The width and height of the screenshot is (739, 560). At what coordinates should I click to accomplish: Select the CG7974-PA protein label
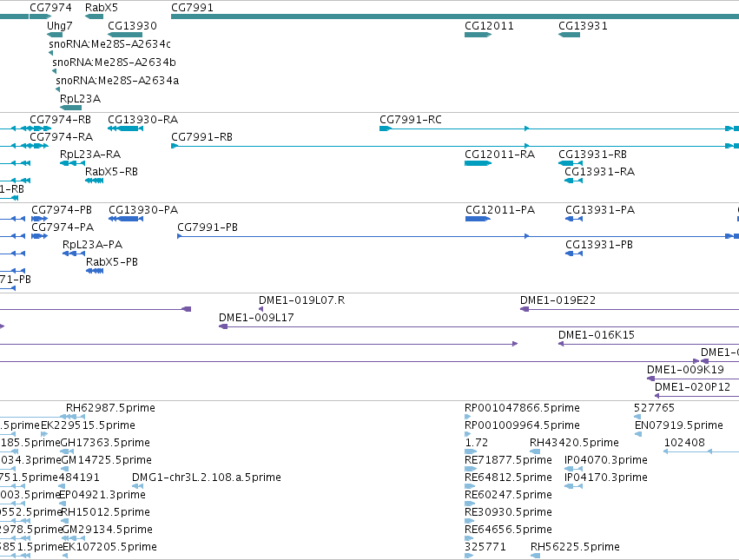63,227
